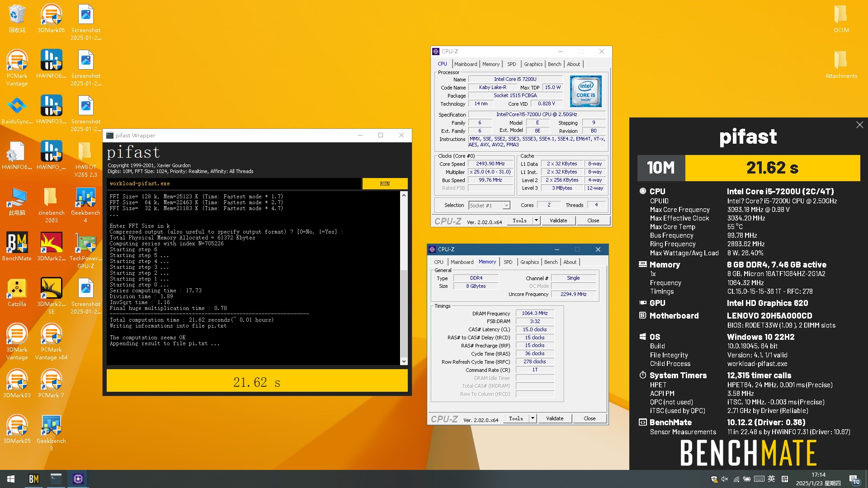Image resolution: width=868 pixels, height=488 pixels.
Task: Open the 3DMark06 desktop shortcut
Action: click(x=51, y=19)
